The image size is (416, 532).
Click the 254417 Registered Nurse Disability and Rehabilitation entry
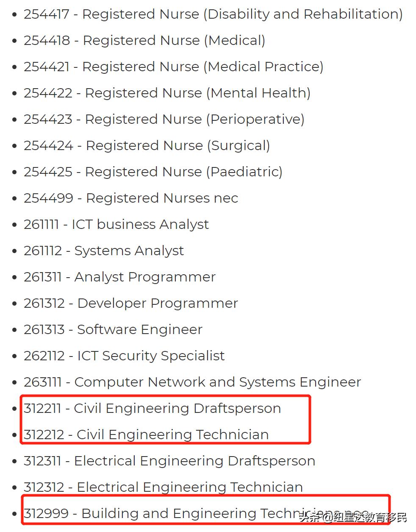tap(213, 14)
